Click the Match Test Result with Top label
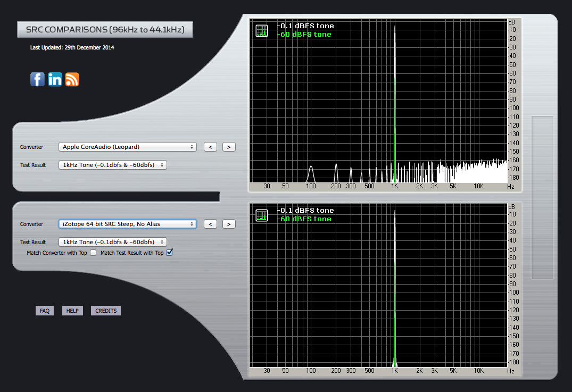The height and width of the screenshot is (392, 572). coord(132,253)
